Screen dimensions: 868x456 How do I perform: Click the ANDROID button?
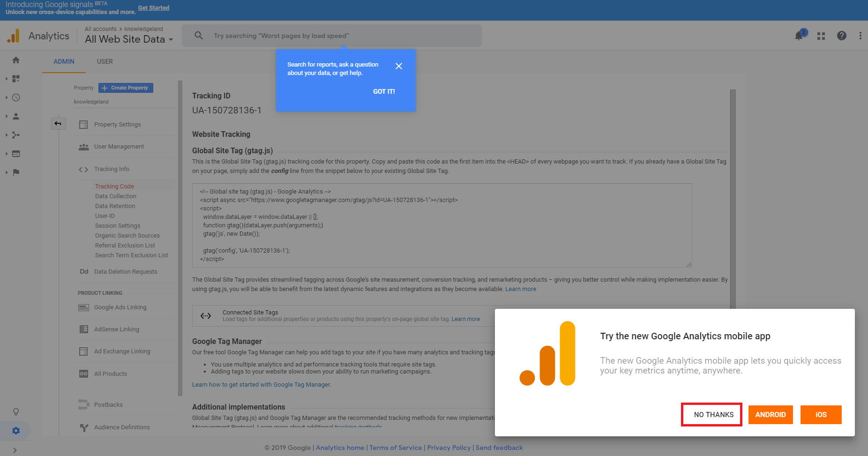[x=771, y=415]
